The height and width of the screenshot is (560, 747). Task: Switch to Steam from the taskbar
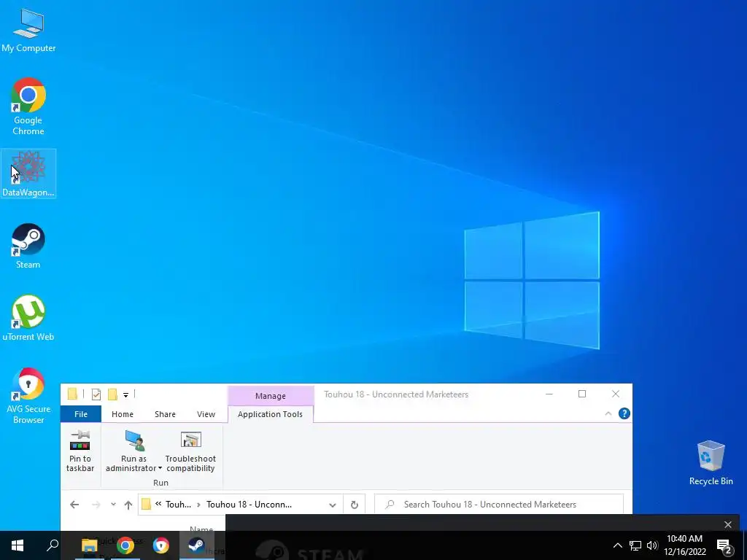click(x=196, y=545)
